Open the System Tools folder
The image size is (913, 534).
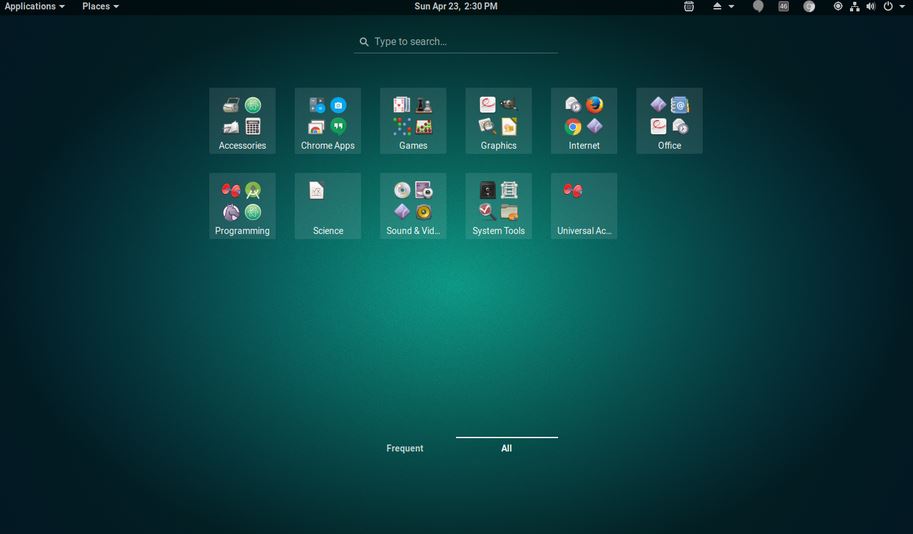(x=498, y=206)
